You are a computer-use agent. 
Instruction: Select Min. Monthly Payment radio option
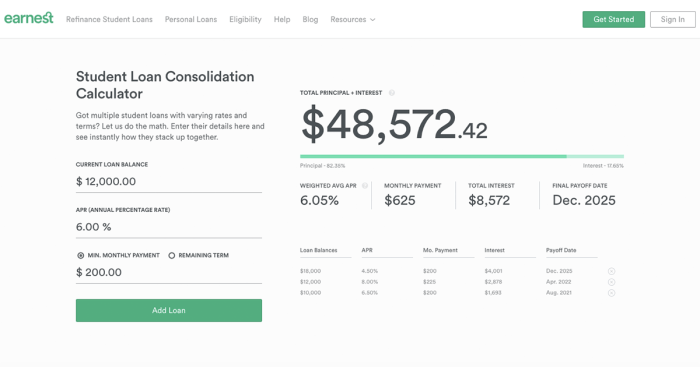81,255
